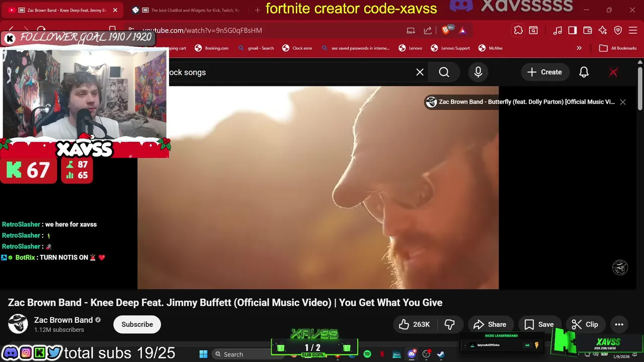644x362 pixels.
Task: Click the Share button
Action: [490, 324]
